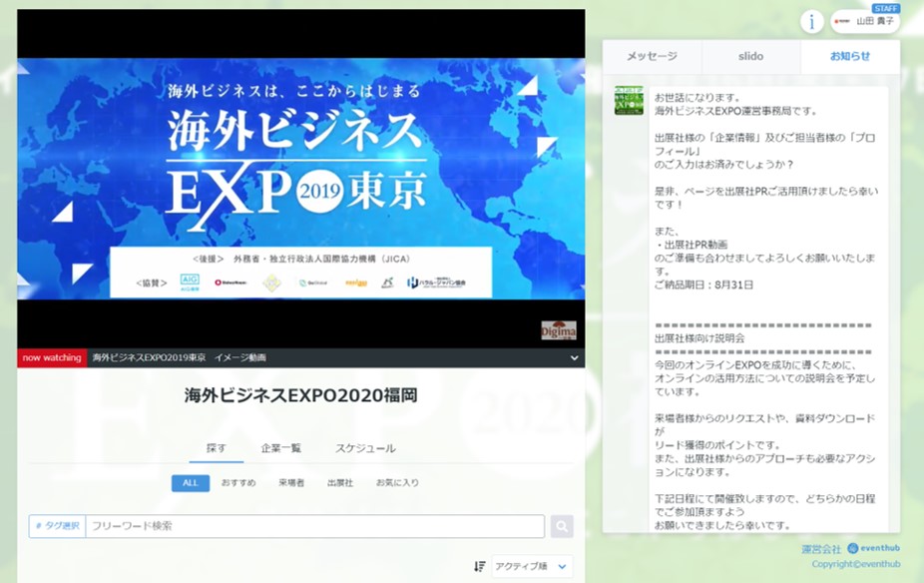Image resolution: width=924 pixels, height=583 pixels.
Task: Switch to the メッセージ tab
Action: coord(652,57)
